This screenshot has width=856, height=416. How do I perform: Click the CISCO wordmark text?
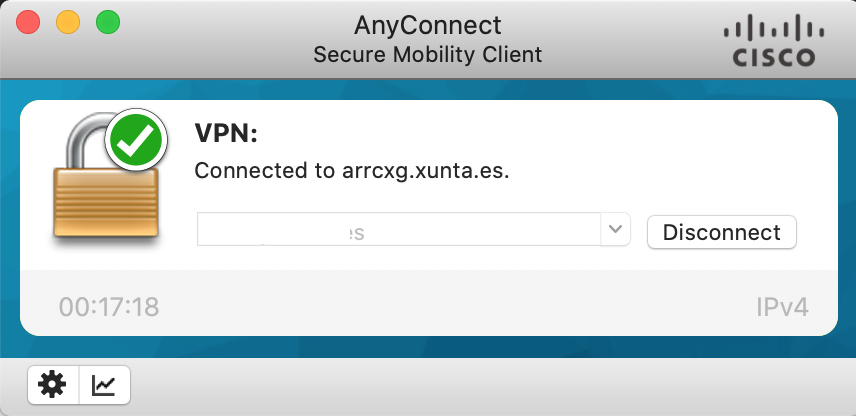pos(774,58)
